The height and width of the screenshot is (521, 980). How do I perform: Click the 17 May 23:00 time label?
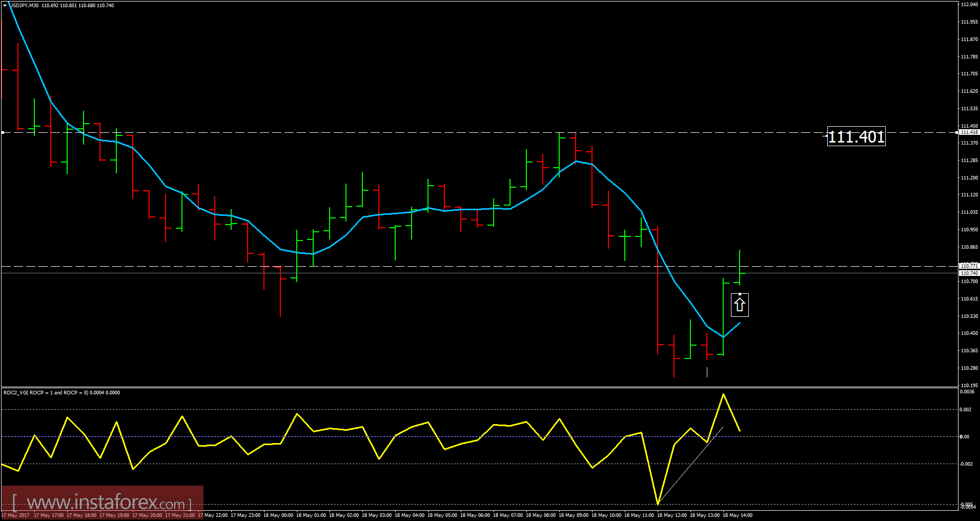coord(246,515)
